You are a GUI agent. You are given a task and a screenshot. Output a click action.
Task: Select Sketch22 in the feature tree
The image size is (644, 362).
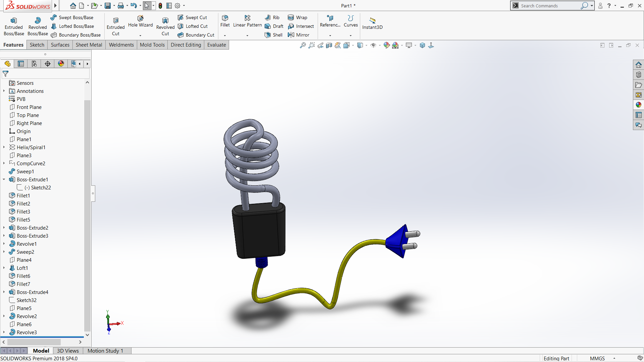coord(41,188)
